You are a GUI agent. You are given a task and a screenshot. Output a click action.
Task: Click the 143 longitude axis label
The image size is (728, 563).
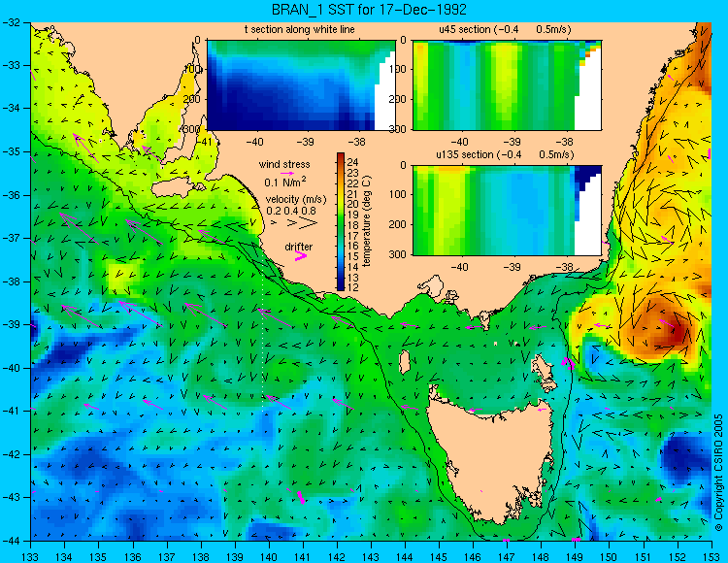pyautogui.click(x=371, y=556)
